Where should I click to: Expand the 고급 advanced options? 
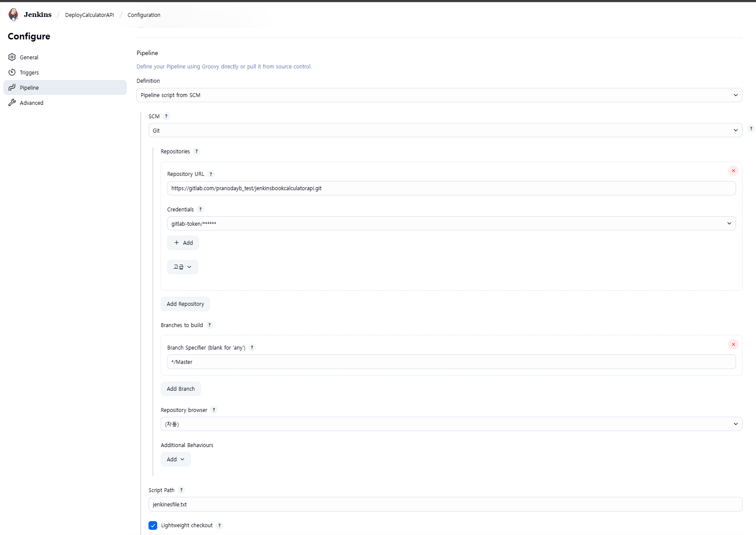point(183,267)
